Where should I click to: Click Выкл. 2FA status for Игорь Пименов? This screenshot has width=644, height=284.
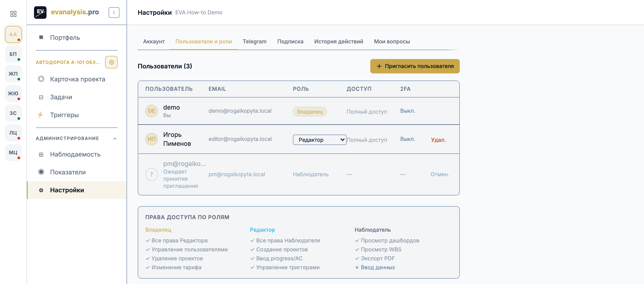(407, 139)
